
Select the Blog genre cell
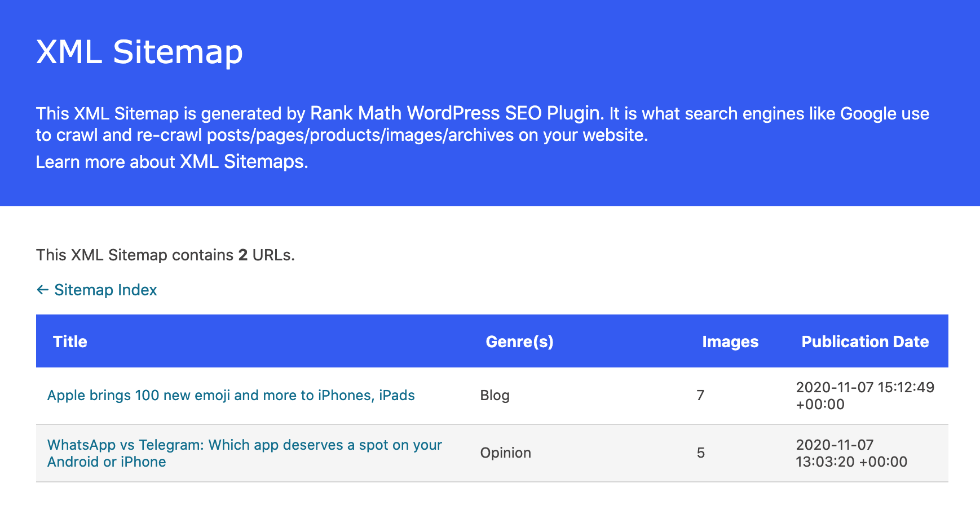coord(494,396)
